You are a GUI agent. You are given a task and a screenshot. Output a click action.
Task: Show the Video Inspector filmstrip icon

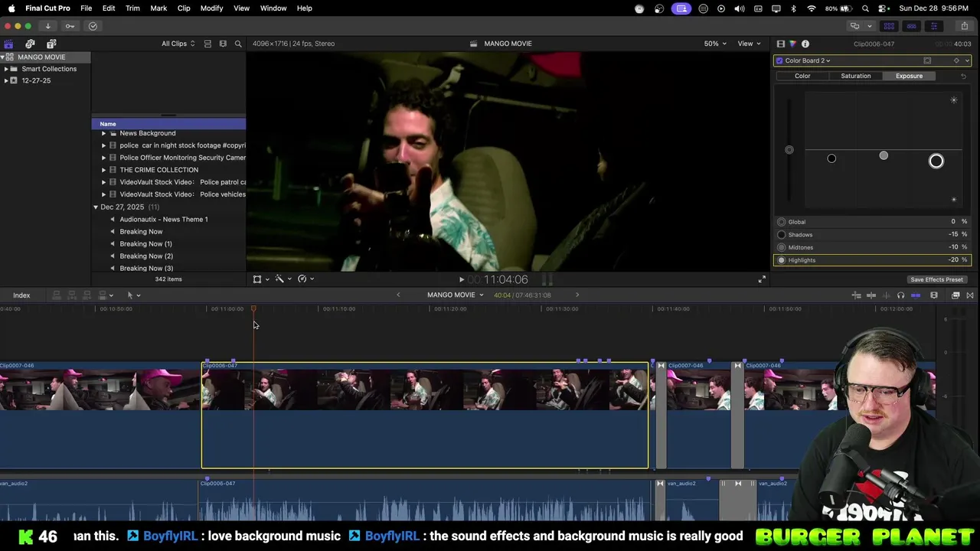click(x=780, y=44)
